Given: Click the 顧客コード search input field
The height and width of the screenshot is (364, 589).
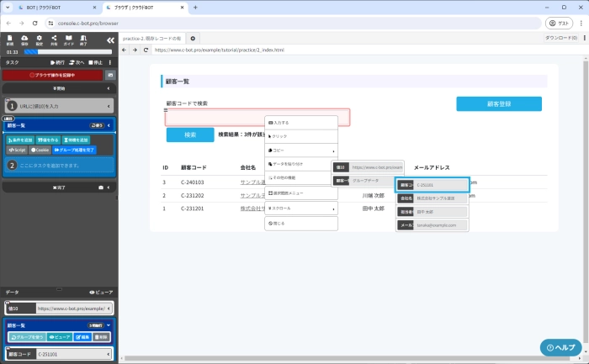Looking at the screenshot, I should [x=257, y=117].
